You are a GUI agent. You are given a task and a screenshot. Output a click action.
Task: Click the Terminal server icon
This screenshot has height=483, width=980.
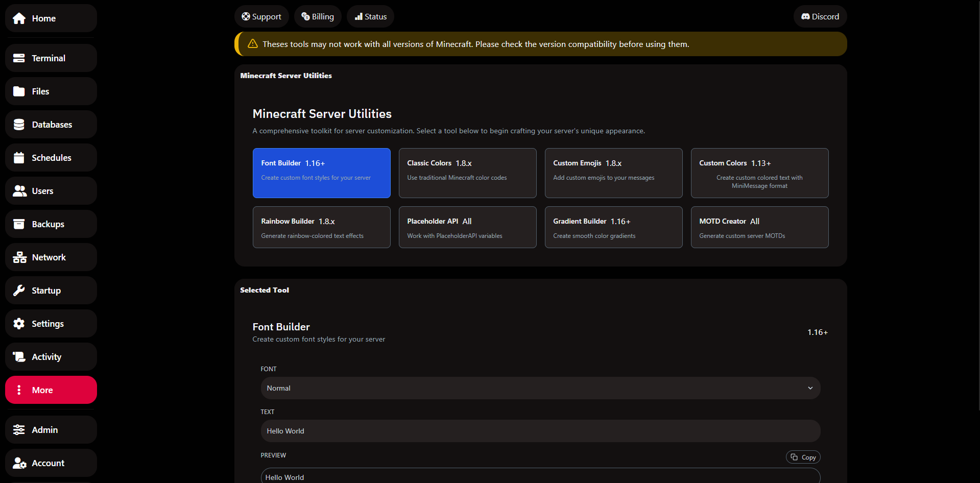pyautogui.click(x=19, y=58)
